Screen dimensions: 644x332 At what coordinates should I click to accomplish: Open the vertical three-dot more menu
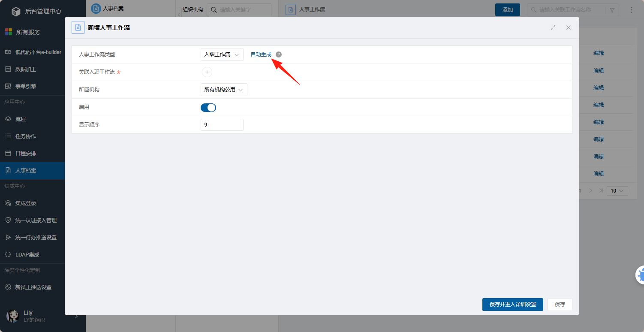point(632,10)
